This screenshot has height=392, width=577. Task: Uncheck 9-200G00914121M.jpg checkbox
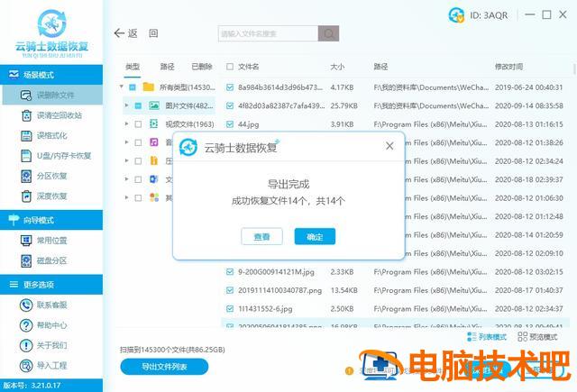[230, 272]
